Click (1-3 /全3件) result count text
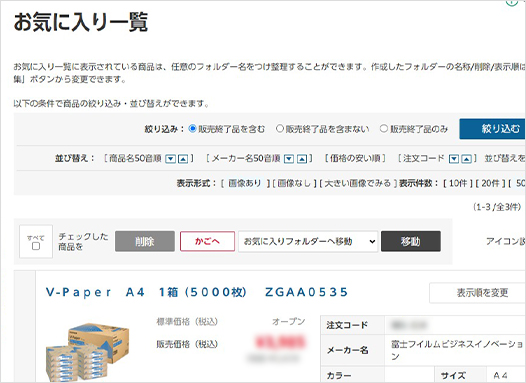Viewport: 526px width, 383px height. tap(497, 207)
